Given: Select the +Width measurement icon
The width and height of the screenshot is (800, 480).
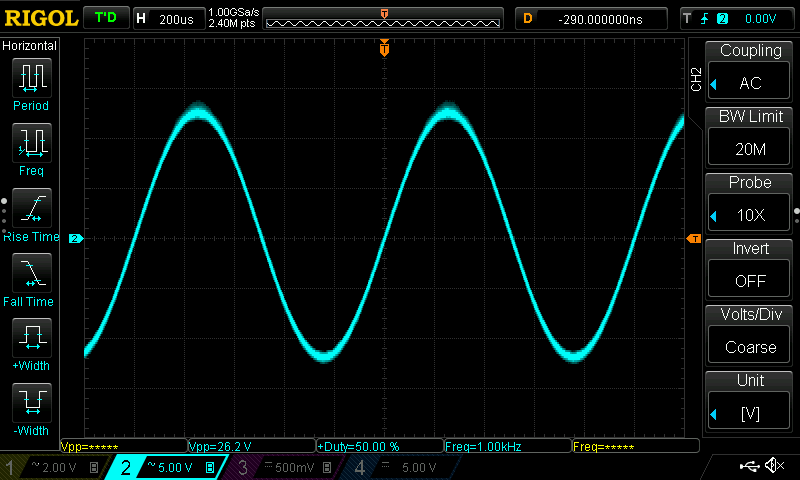Looking at the screenshot, I should point(32,338).
